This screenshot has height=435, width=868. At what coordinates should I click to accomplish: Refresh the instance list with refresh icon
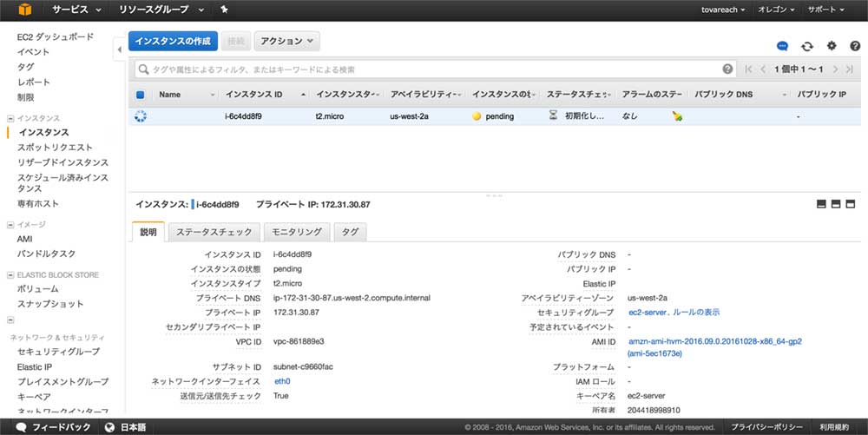pos(807,46)
